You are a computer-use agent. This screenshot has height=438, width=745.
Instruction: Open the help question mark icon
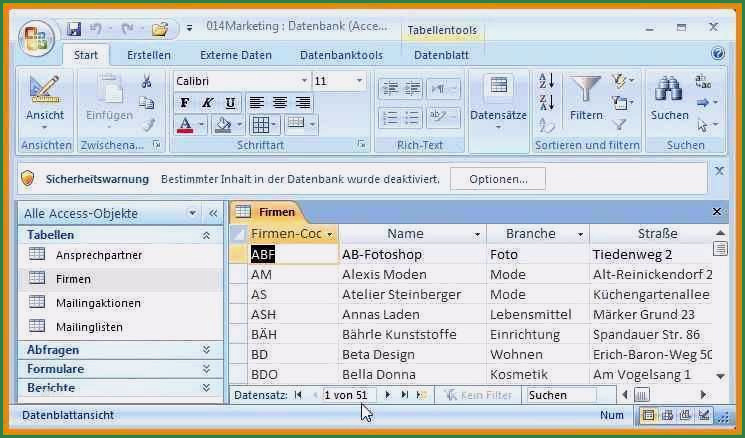[x=718, y=53]
